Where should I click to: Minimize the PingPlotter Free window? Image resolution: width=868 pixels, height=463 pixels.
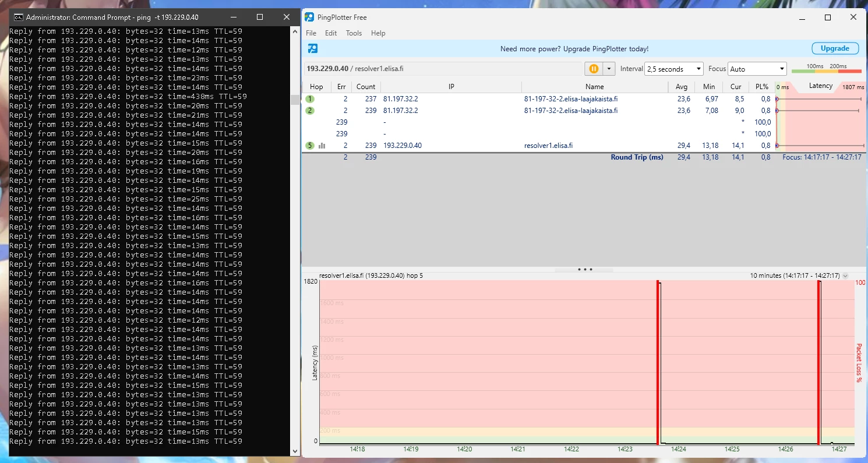tap(801, 17)
